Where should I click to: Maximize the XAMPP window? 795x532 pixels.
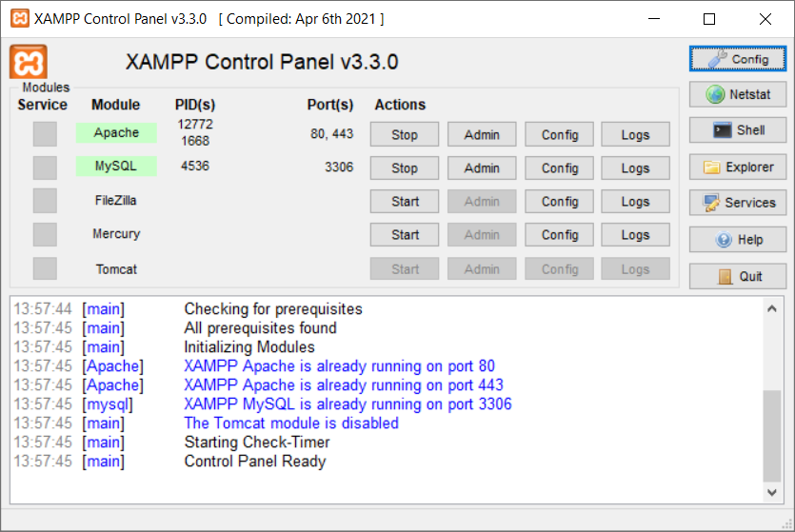point(709,19)
